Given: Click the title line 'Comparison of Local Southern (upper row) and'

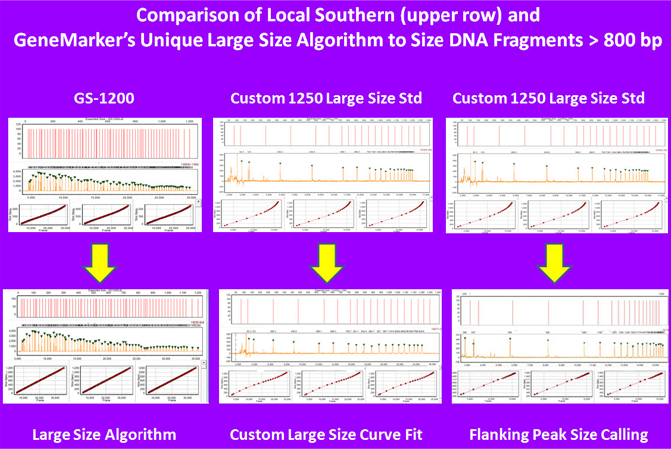Looking at the screenshot, I should (338, 16).
